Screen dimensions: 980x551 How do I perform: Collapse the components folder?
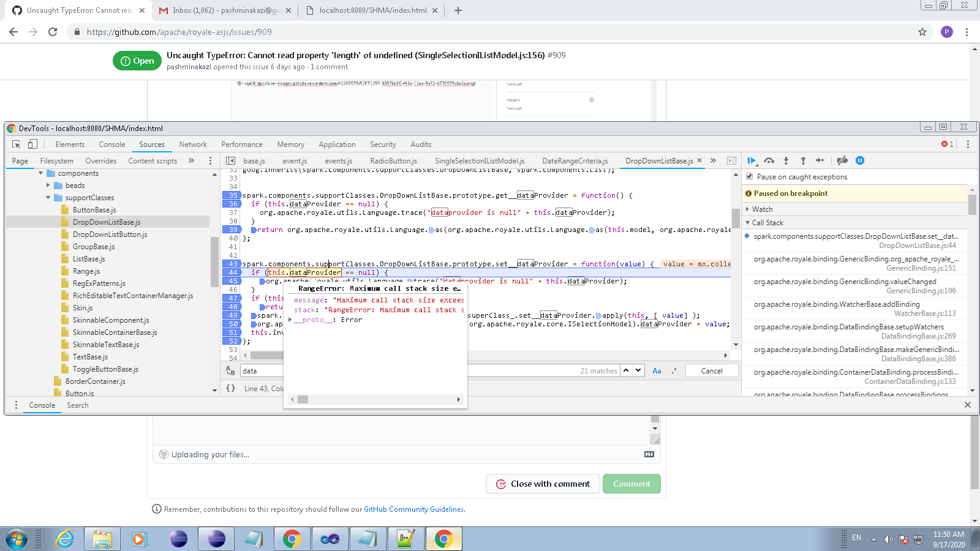[41, 173]
